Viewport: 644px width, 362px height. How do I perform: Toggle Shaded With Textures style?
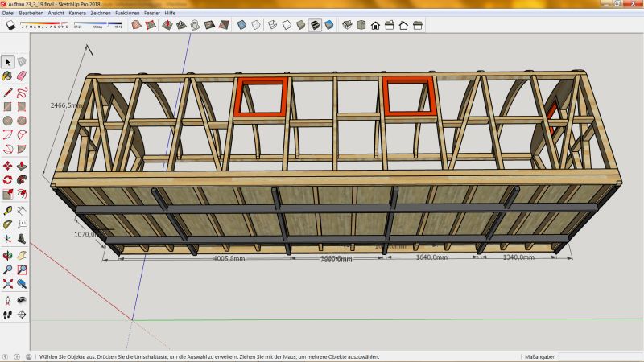click(315, 25)
